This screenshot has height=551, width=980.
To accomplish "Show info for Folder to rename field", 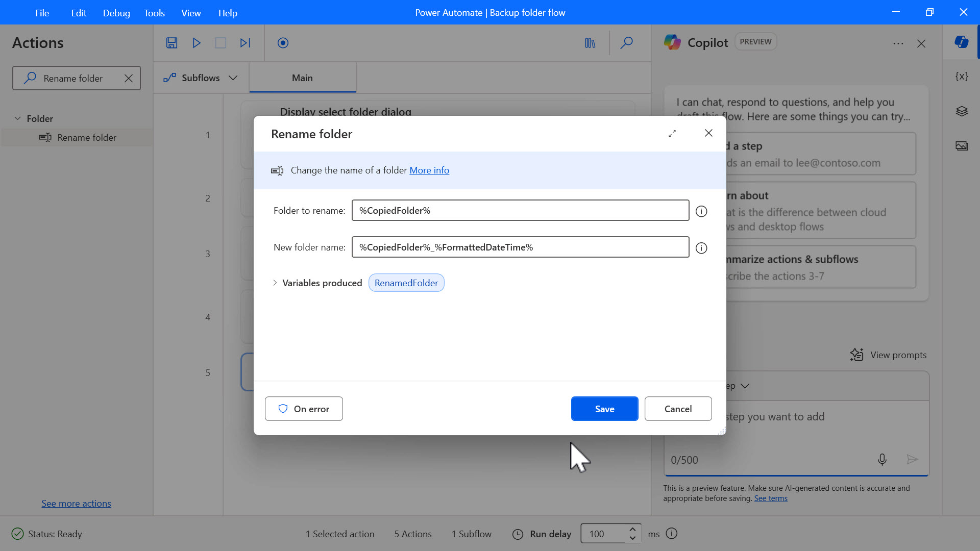I will click(x=701, y=211).
